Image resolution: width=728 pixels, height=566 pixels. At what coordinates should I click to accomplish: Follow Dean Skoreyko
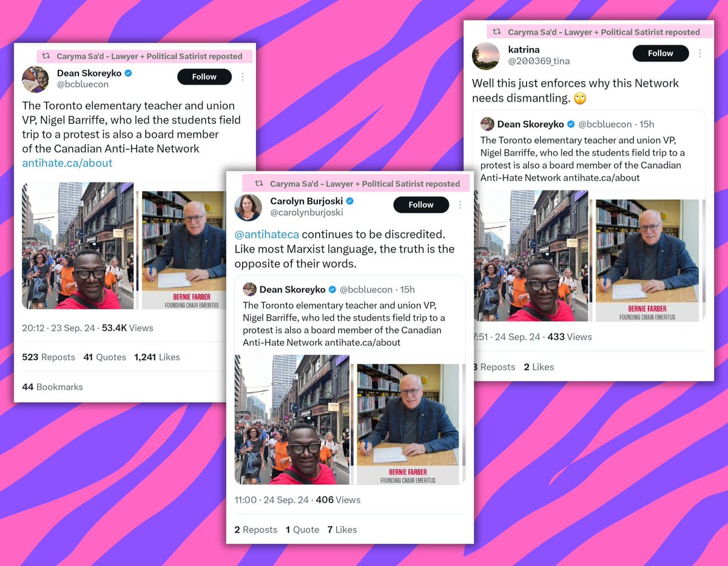coord(204,77)
